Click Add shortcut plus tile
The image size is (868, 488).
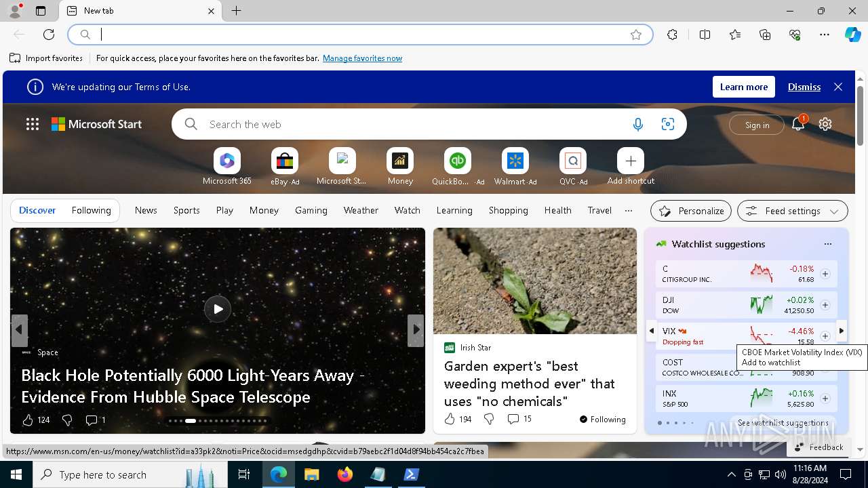[x=631, y=167]
